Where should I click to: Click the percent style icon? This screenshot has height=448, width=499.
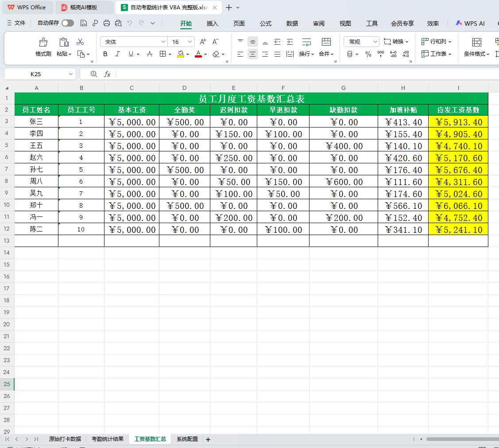368,54
